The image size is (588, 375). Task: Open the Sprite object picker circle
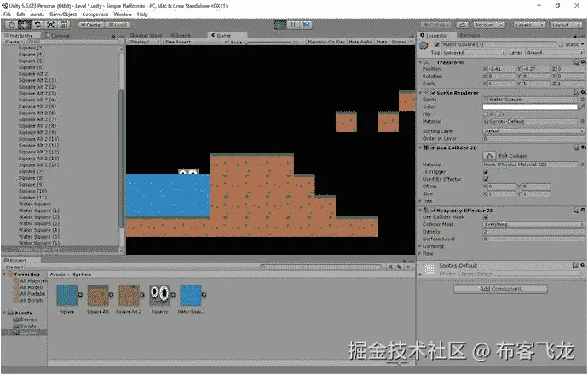coord(582,100)
